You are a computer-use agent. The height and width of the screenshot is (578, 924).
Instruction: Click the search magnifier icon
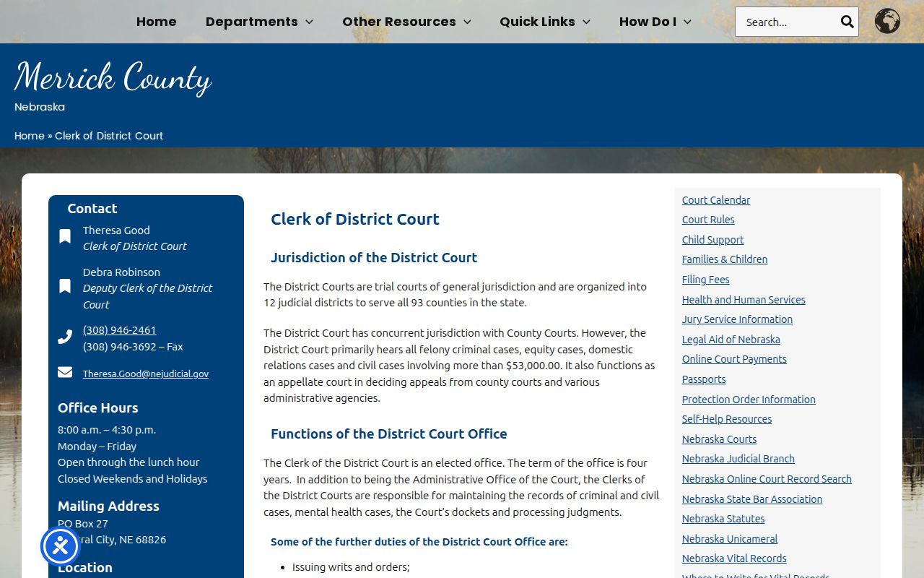click(847, 22)
